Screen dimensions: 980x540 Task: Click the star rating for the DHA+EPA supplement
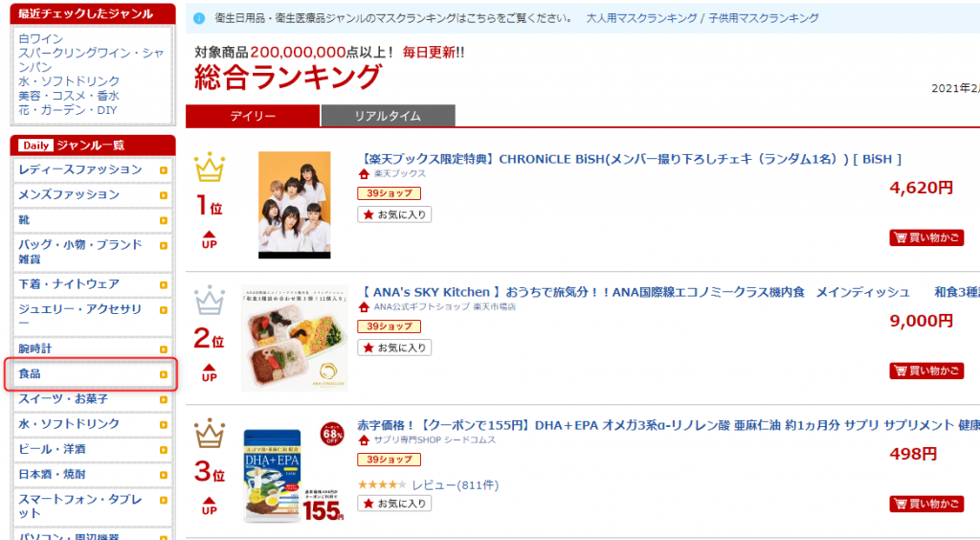[382, 484]
